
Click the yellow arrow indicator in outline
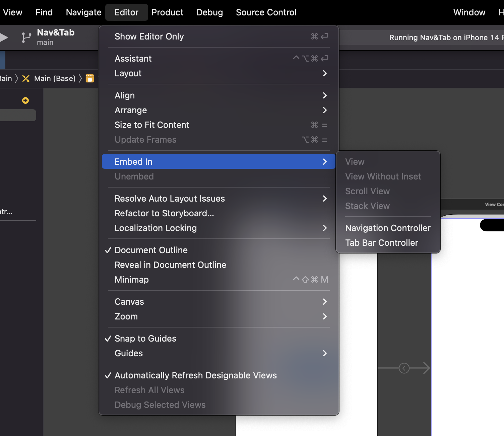pos(25,100)
